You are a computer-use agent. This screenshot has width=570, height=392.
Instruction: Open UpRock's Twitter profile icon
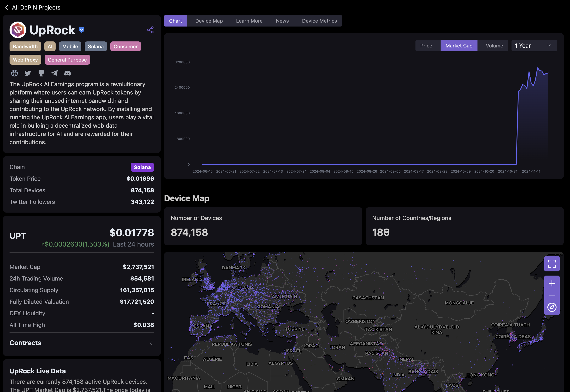[x=28, y=73]
